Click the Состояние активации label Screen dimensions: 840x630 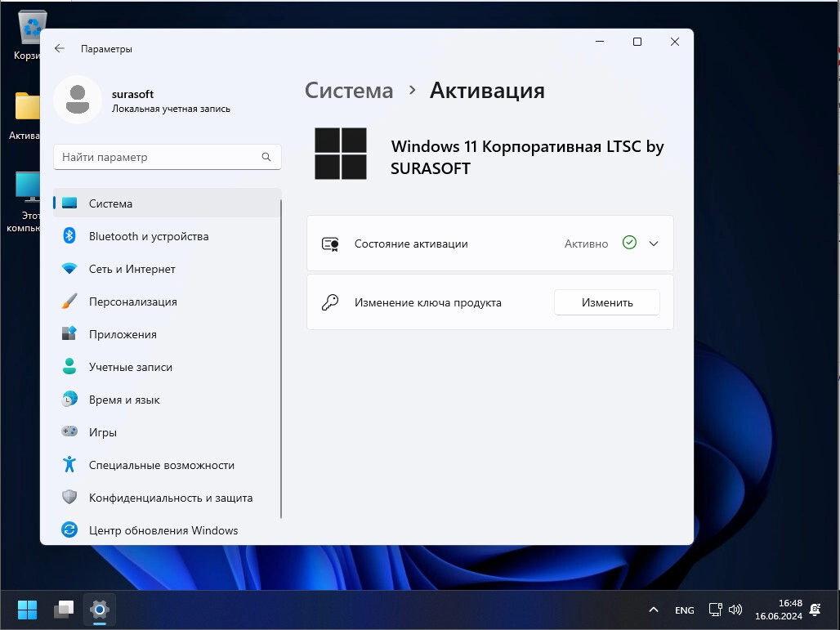(411, 244)
